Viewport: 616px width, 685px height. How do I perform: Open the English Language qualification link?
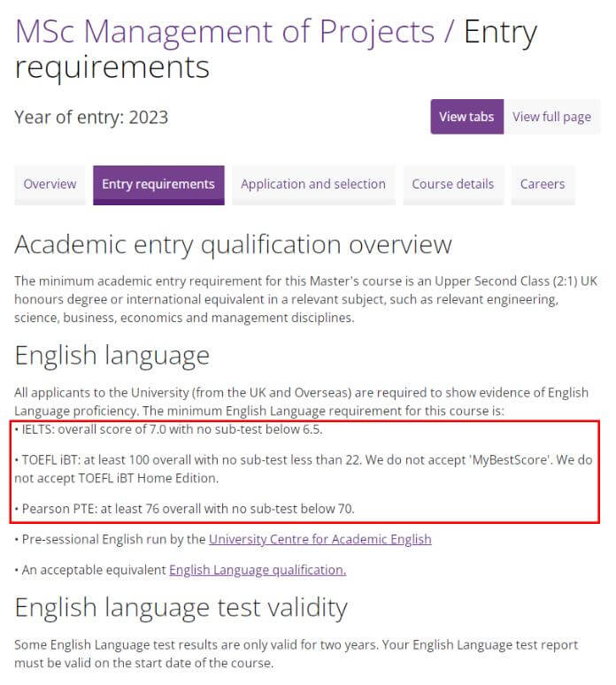(x=258, y=570)
